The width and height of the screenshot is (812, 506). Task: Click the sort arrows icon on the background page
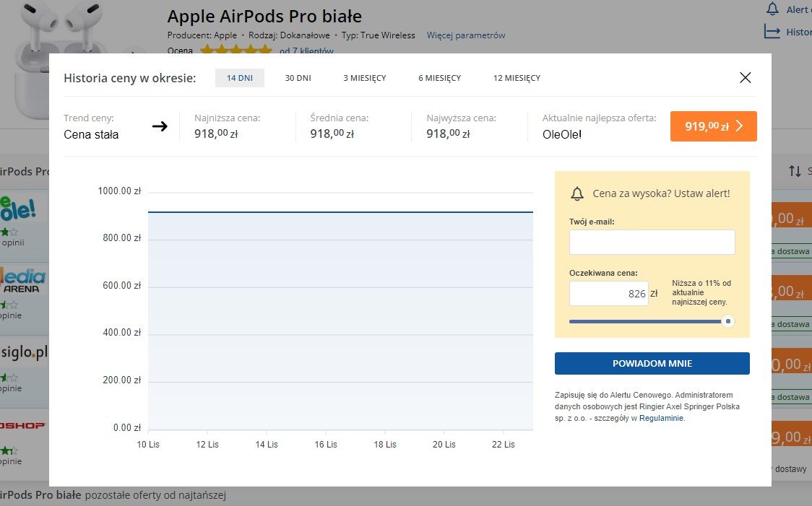795,171
